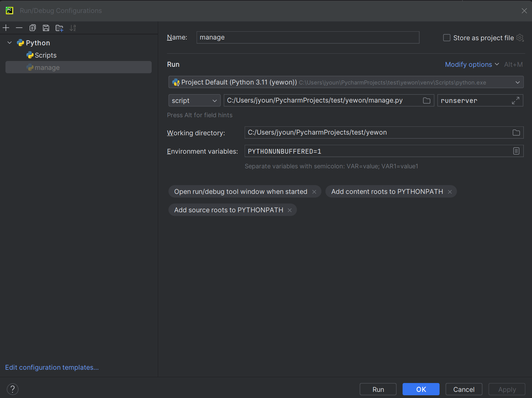Click the Save Configuration disk icon
Viewport: 532px width, 398px height.
[x=46, y=28]
